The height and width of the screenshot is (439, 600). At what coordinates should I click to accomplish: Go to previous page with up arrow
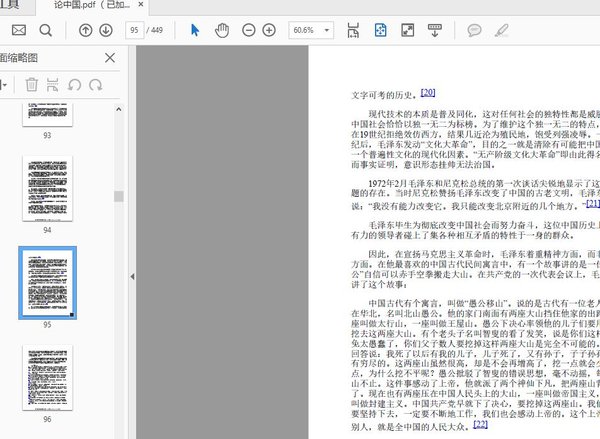pos(85,30)
